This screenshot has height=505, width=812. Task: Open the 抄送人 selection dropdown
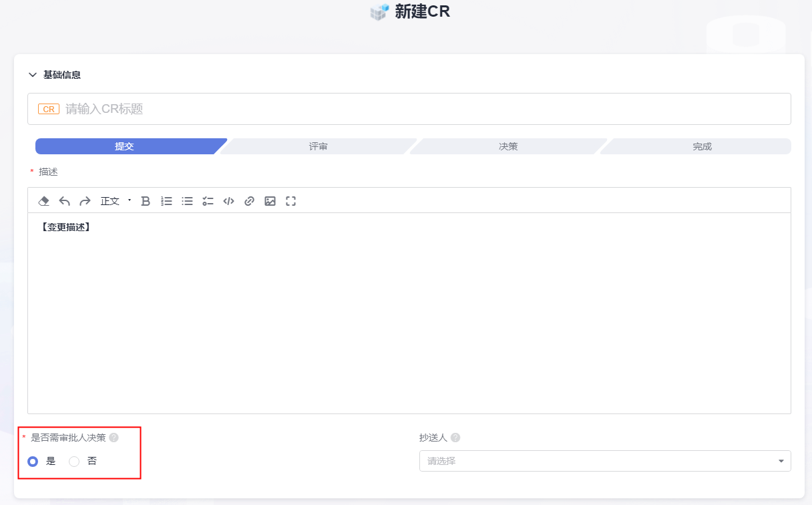[x=604, y=461]
